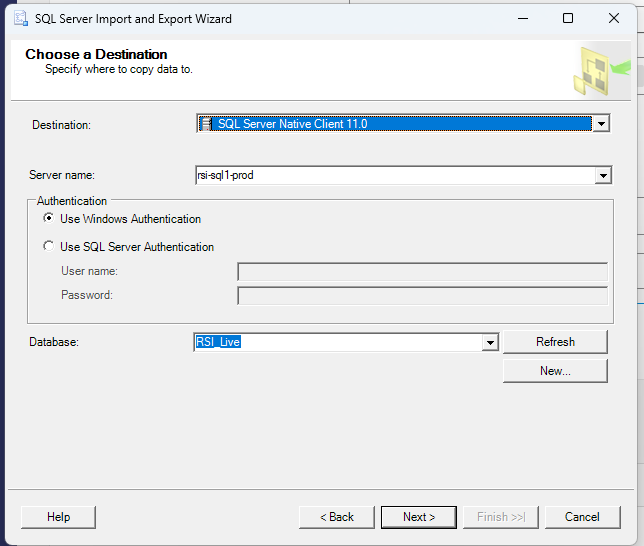Open the Database dropdown arrow
This screenshot has height=546, width=644.
click(490, 342)
